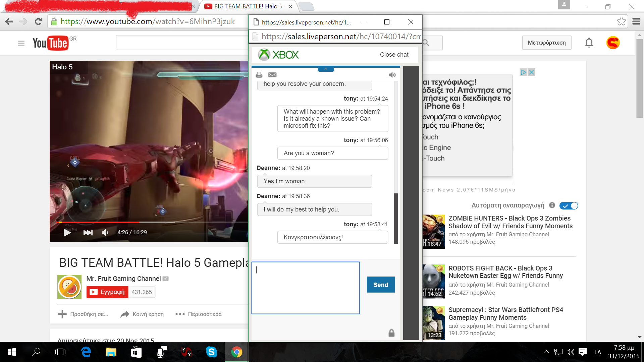Subscribe with the Εγγραφή button
Image resolution: width=644 pixels, height=362 pixels.
tap(107, 292)
